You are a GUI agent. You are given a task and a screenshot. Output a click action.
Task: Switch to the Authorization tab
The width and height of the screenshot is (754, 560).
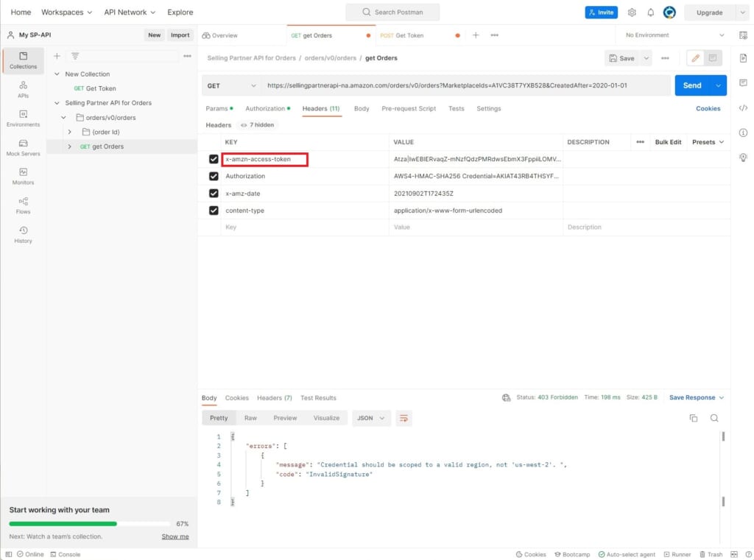pos(268,109)
